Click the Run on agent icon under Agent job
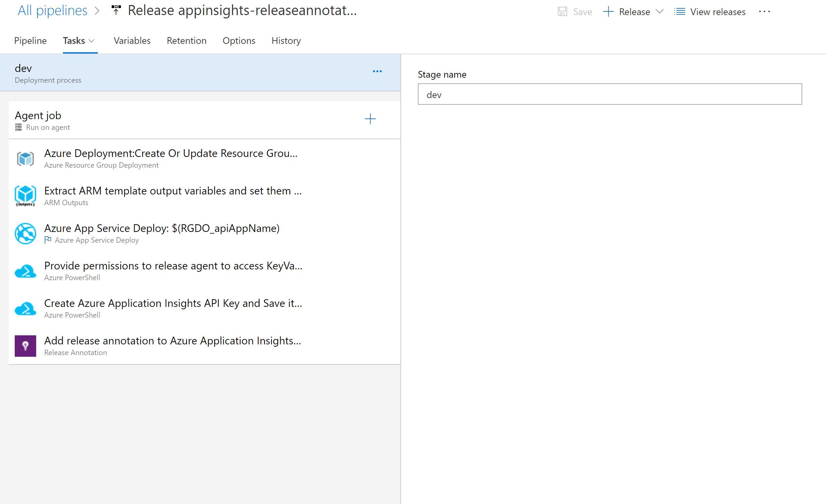The height and width of the screenshot is (504, 826). click(19, 128)
